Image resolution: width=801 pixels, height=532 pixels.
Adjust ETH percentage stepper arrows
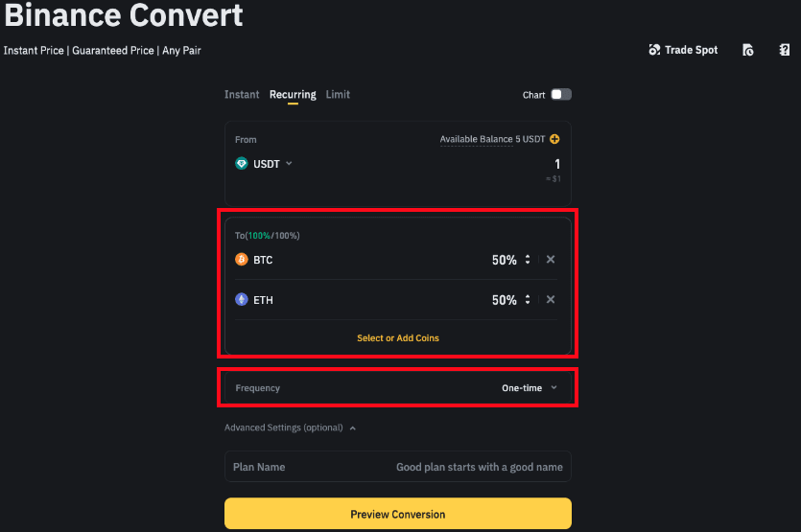point(528,300)
